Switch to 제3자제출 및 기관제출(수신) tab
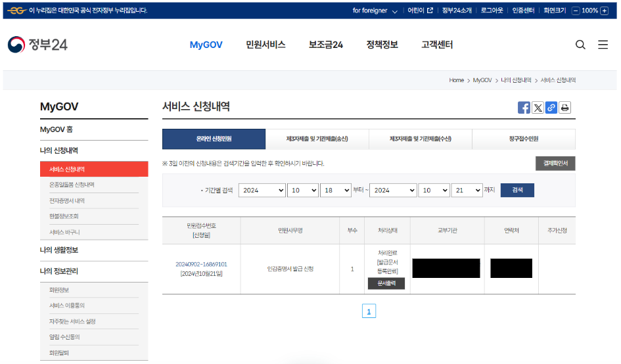 coord(420,139)
